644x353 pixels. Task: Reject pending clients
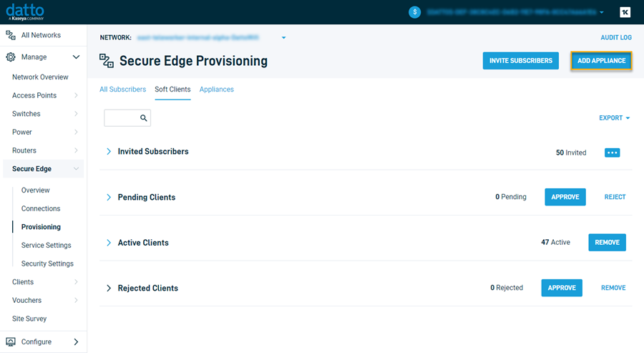coord(615,197)
